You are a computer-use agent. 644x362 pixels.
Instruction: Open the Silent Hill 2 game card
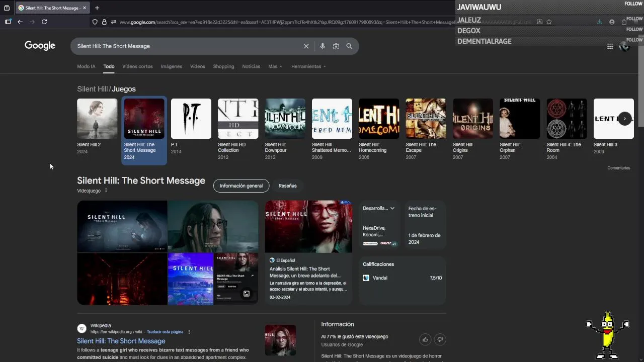click(97, 126)
